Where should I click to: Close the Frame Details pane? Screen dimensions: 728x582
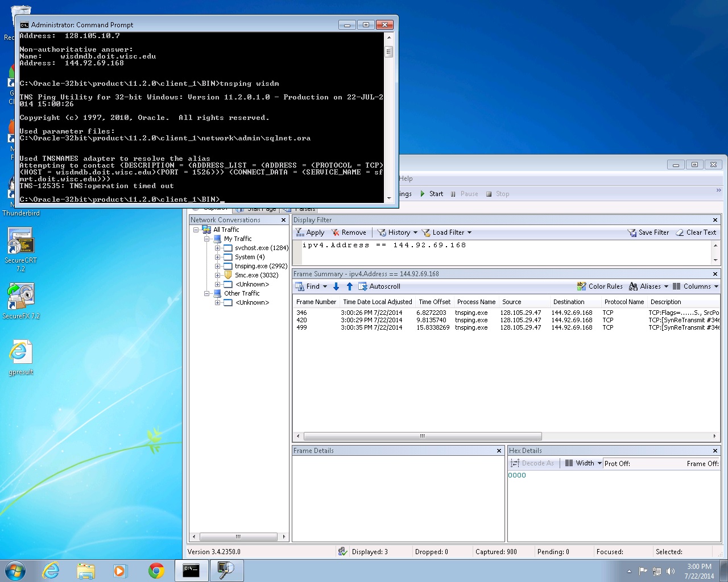click(x=499, y=451)
